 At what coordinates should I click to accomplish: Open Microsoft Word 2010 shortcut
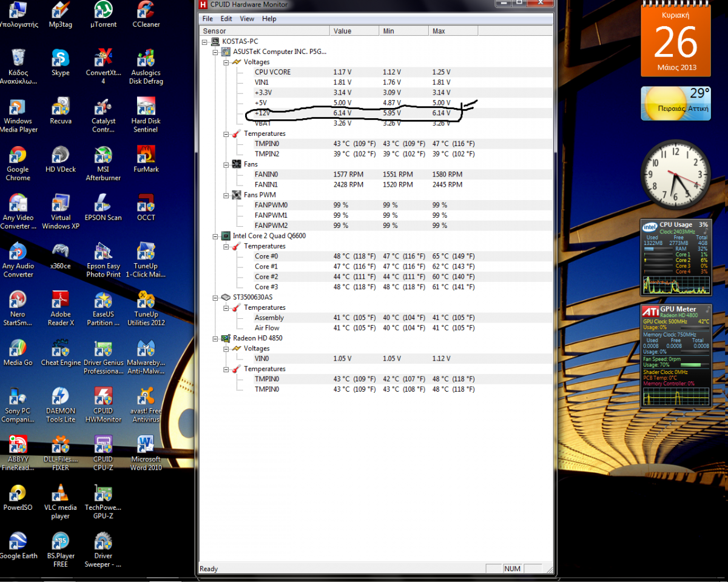(146, 453)
